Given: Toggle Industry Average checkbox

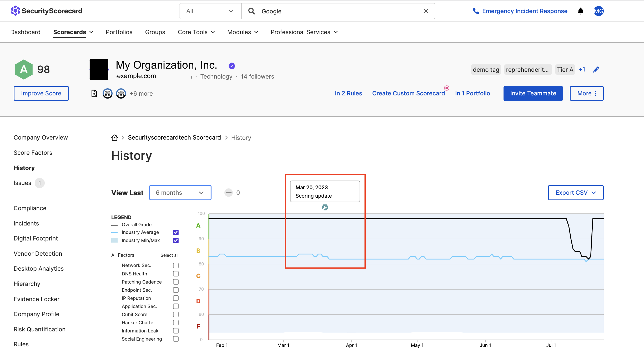Looking at the screenshot, I should pos(176,232).
